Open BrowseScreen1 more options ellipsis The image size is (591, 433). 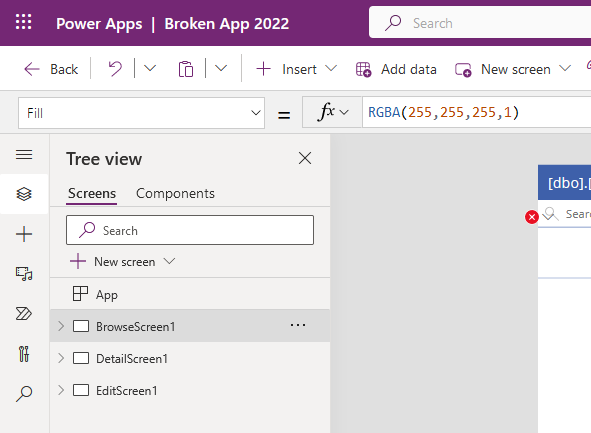tap(298, 325)
